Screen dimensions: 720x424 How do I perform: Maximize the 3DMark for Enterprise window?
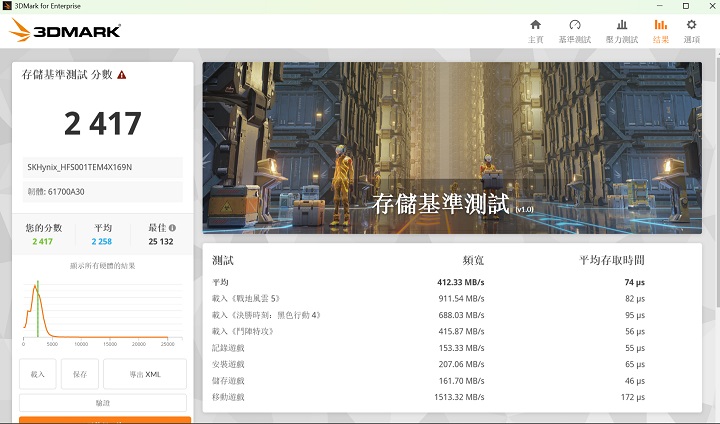click(686, 6)
